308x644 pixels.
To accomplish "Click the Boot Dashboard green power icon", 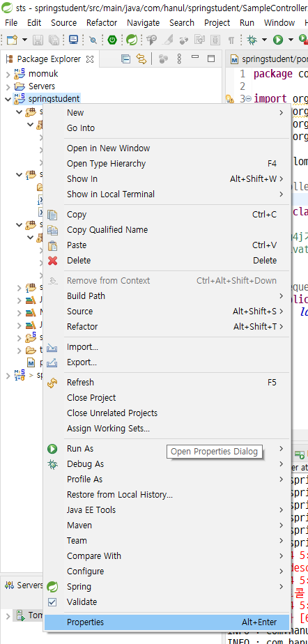I will (x=112, y=40).
